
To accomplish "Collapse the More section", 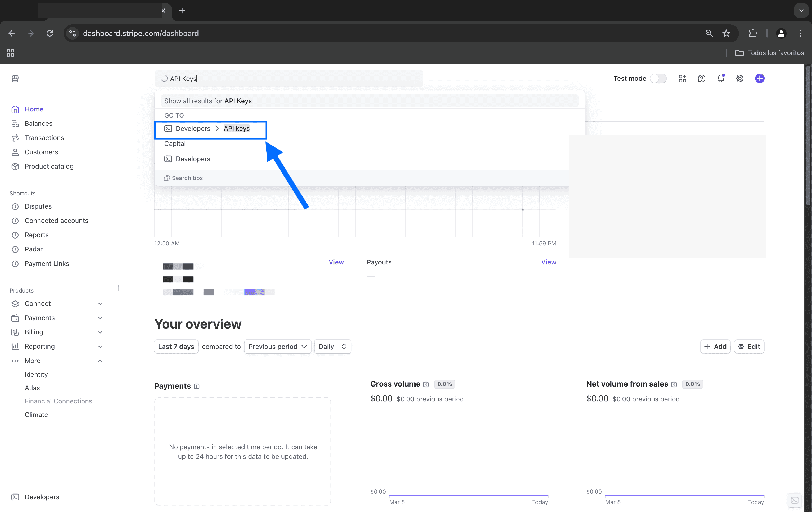I will click(100, 361).
